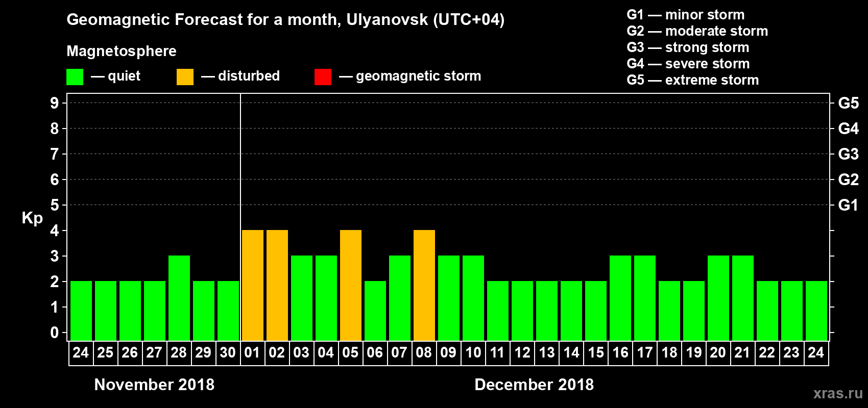The height and width of the screenshot is (408, 868).
Task: Select the green bar for December 21
Action: (743, 298)
